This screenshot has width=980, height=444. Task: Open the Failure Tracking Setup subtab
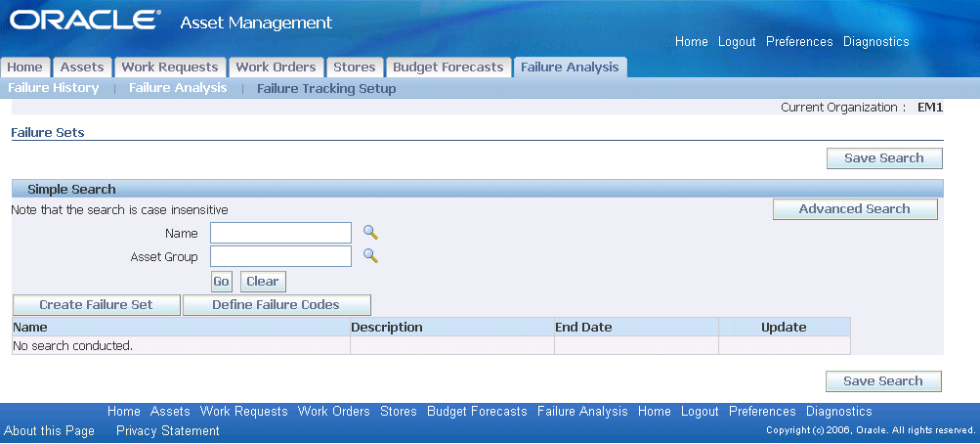click(326, 89)
